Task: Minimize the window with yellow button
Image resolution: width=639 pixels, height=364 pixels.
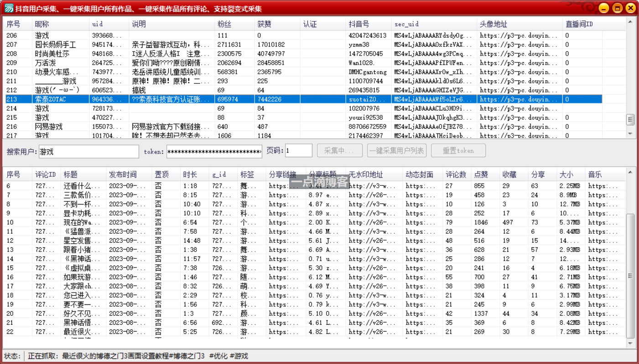Action: pyautogui.click(x=603, y=8)
